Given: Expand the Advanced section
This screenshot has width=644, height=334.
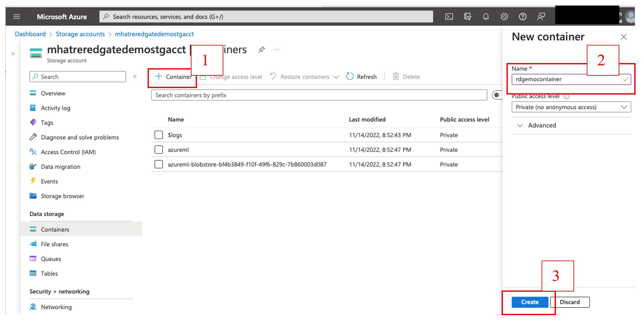Looking at the screenshot, I should [536, 125].
